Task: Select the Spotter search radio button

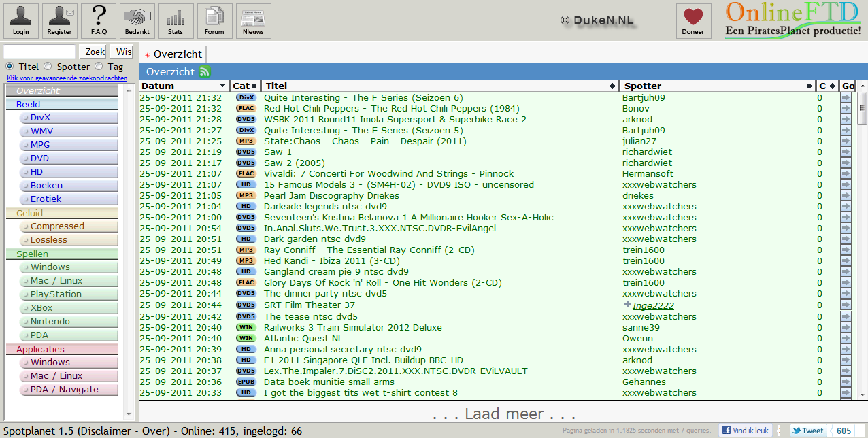Action: (48, 67)
